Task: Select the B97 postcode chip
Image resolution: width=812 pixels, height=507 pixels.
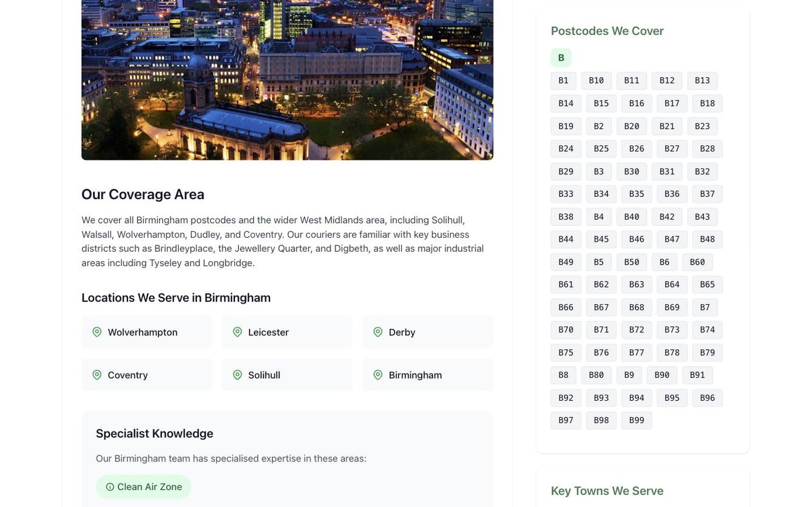Action: pyautogui.click(x=566, y=420)
